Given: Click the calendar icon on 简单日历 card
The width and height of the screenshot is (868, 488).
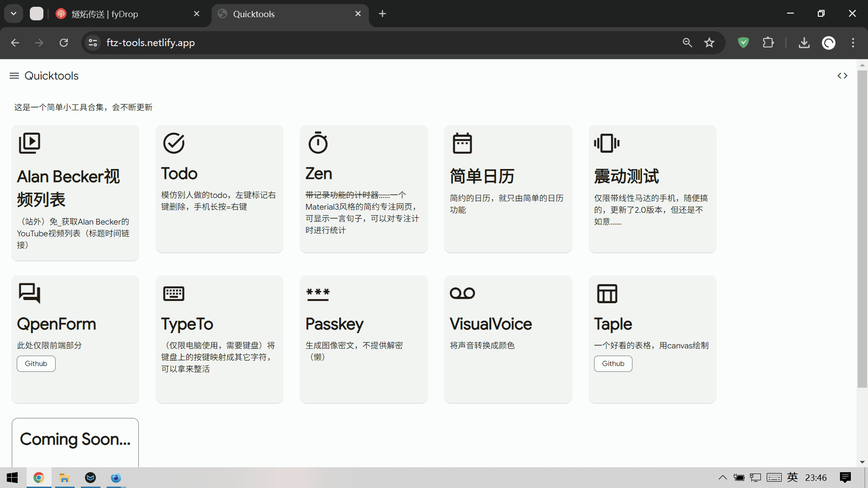Looking at the screenshot, I should click(x=462, y=143).
